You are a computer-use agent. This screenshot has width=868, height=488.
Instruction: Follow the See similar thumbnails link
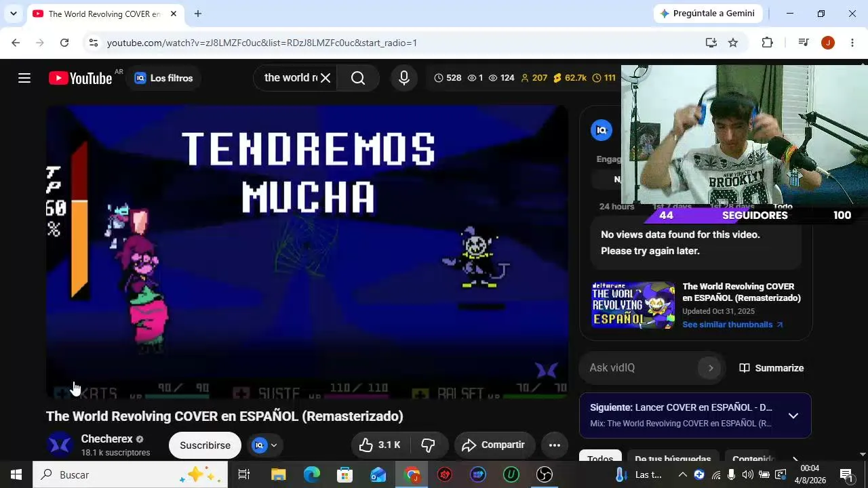tap(732, 325)
